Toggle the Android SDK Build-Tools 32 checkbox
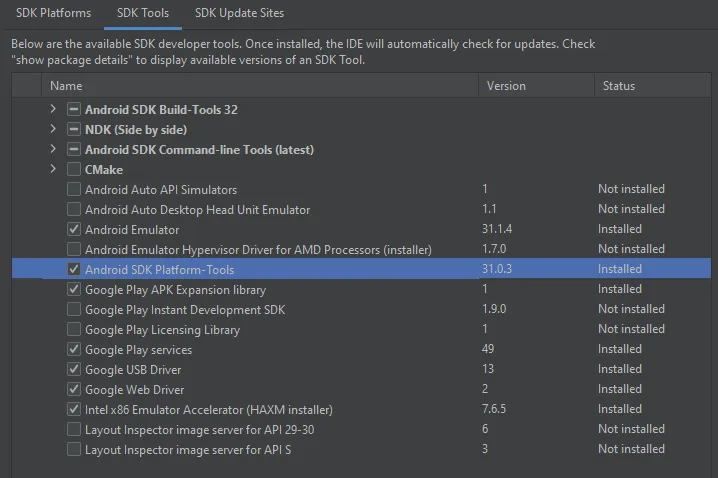The width and height of the screenshot is (718, 478). coord(73,109)
